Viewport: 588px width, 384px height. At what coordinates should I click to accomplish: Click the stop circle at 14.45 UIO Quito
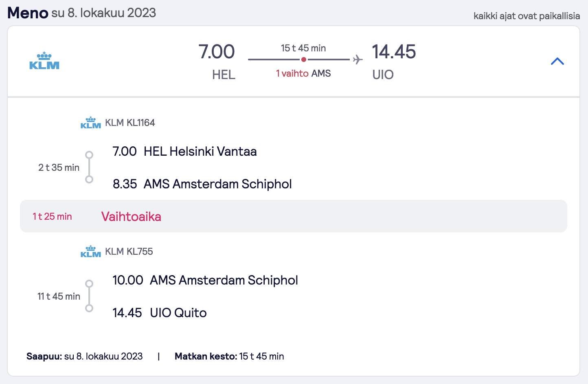89,308
